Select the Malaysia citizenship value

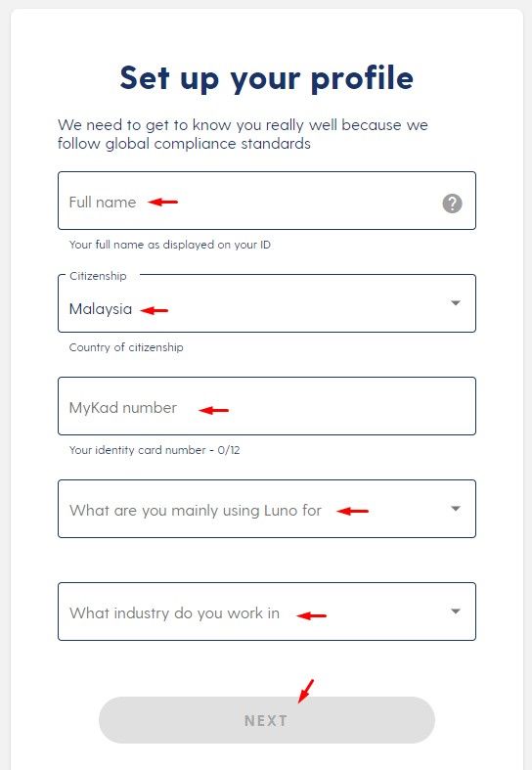(101, 309)
